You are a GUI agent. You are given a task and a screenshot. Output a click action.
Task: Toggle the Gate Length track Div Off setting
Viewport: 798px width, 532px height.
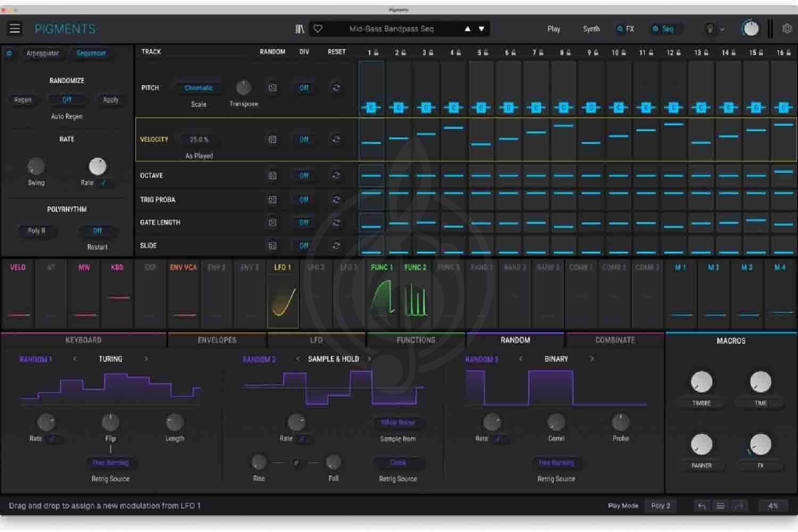coord(304,222)
